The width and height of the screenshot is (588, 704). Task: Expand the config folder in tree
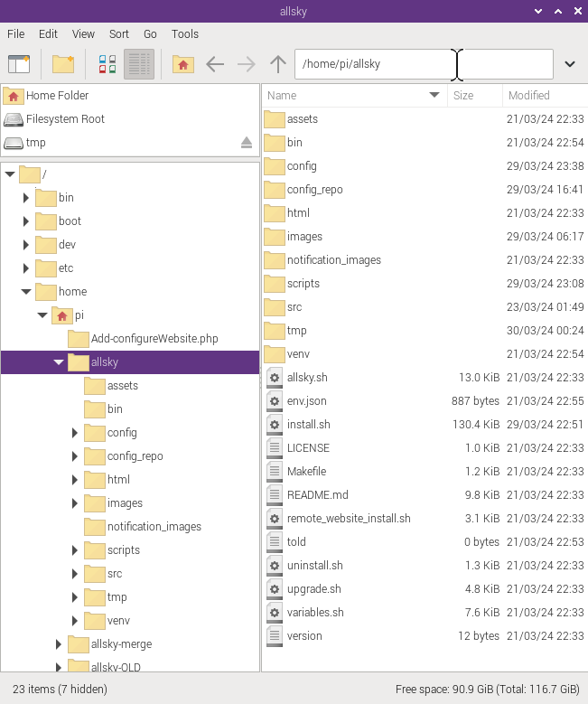click(75, 432)
